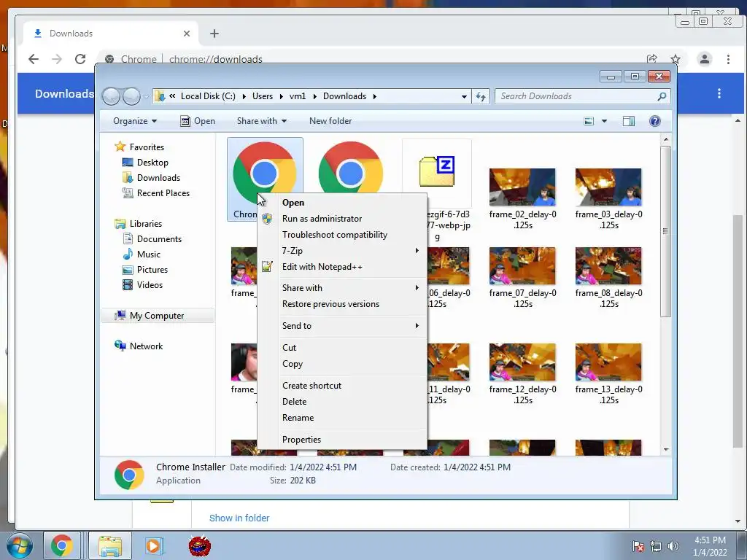
Task: Select frame_03_delay-0.125s thumbnail
Action: pos(608,187)
